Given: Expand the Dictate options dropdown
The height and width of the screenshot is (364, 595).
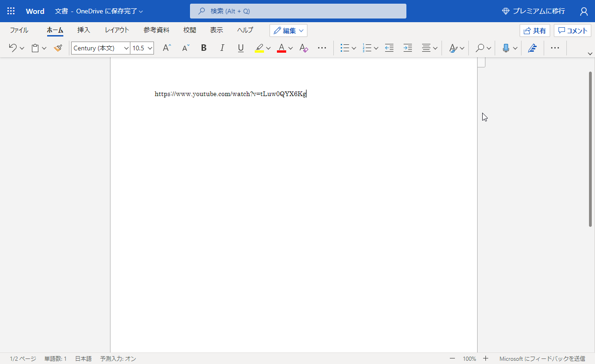Looking at the screenshot, I should point(515,48).
